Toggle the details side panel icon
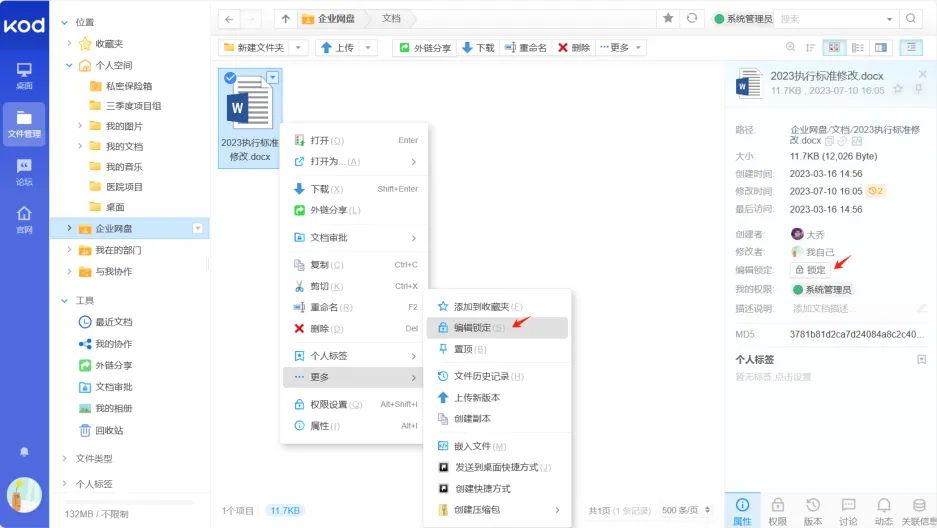Image resolution: width=937 pixels, height=528 pixels. 911,47
